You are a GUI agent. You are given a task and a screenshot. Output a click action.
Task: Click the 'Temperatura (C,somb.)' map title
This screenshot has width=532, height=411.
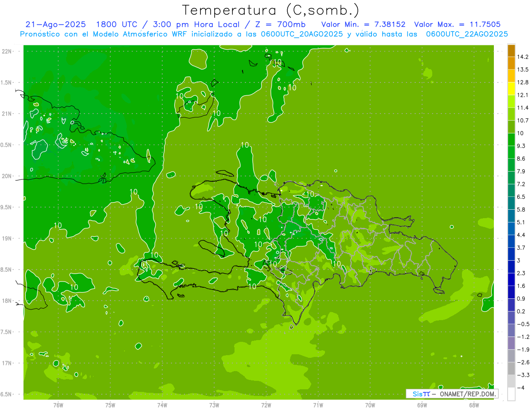(271, 10)
